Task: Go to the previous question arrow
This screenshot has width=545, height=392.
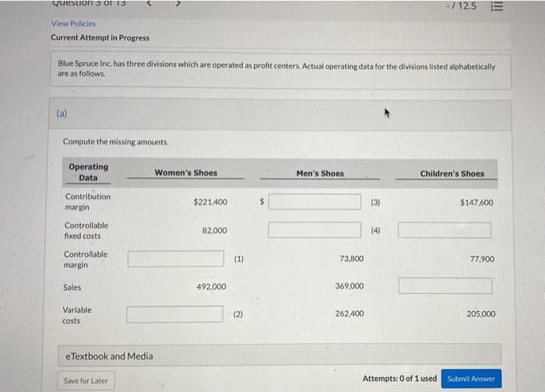Action: coord(149,3)
